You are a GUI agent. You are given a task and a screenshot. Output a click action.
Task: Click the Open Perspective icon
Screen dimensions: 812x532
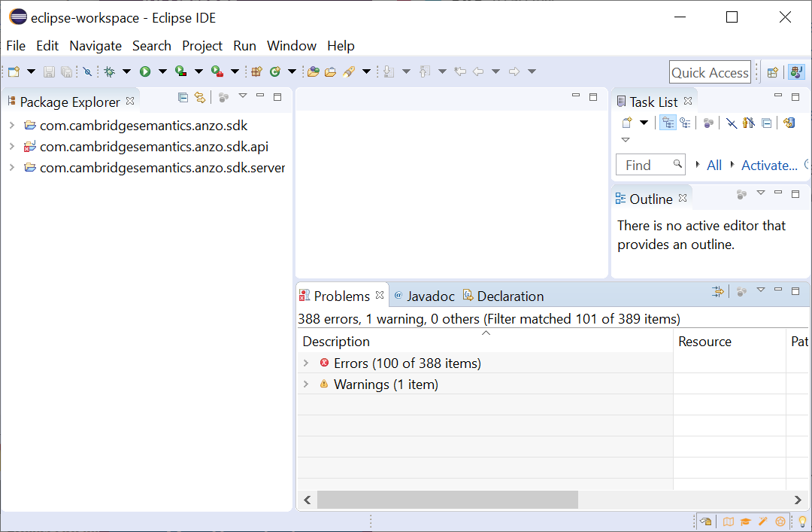[x=773, y=72]
